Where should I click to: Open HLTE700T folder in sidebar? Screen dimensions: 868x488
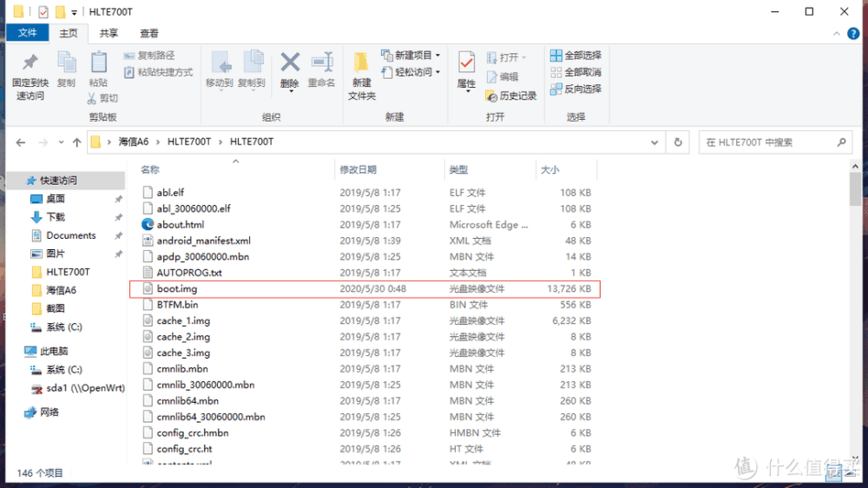click(x=68, y=272)
